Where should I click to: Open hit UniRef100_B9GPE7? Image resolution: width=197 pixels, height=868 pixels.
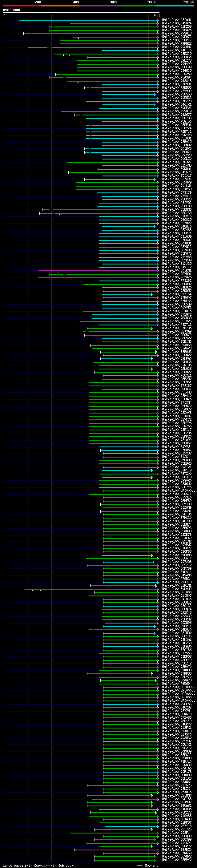coord(176,40)
